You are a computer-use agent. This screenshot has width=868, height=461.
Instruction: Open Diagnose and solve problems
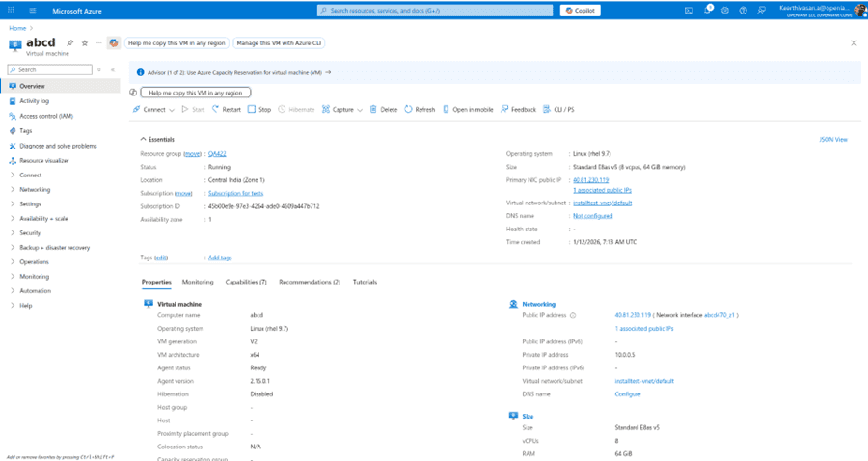point(60,146)
